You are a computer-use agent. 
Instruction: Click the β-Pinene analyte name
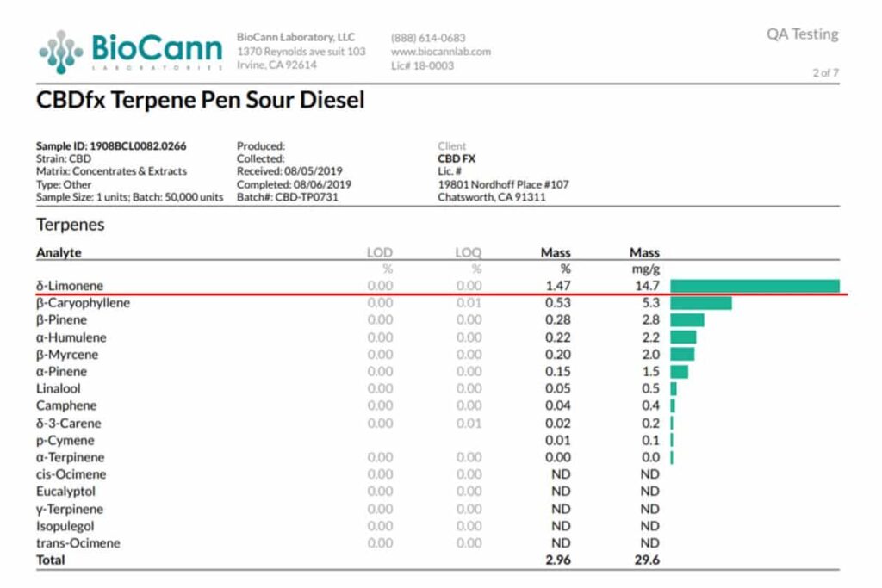point(61,320)
